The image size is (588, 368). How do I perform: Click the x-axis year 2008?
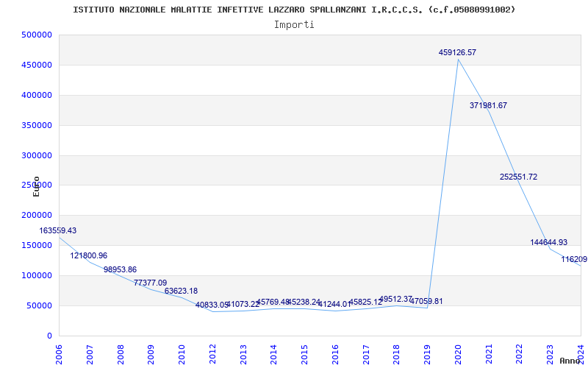121,355
